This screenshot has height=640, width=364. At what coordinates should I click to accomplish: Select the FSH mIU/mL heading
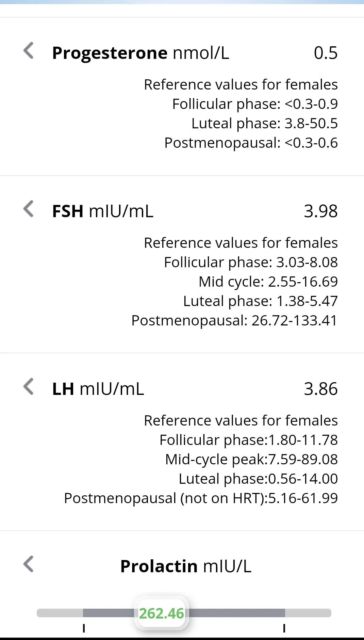[x=103, y=211]
